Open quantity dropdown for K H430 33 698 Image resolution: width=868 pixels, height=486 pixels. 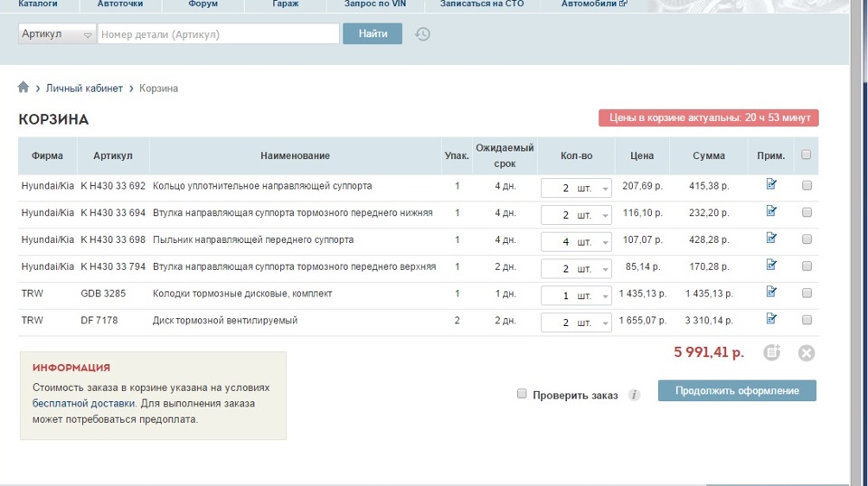pyautogui.click(x=576, y=242)
